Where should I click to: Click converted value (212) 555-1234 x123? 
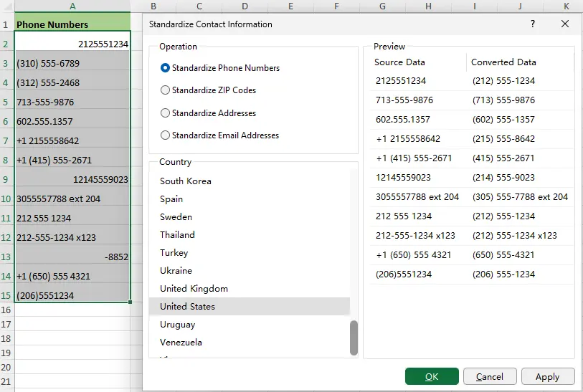(x=515, y=235)
